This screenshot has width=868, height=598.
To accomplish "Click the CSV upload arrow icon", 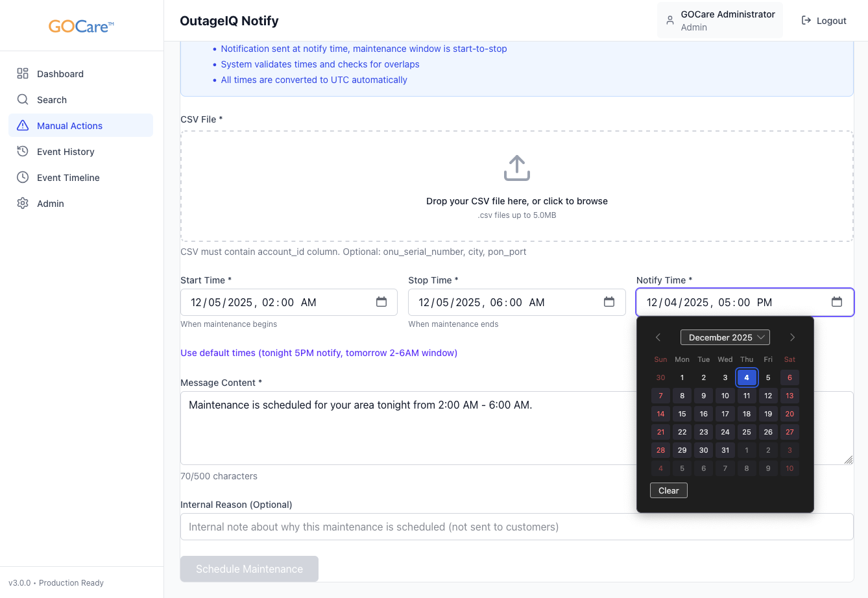I will tap(516, 168).
